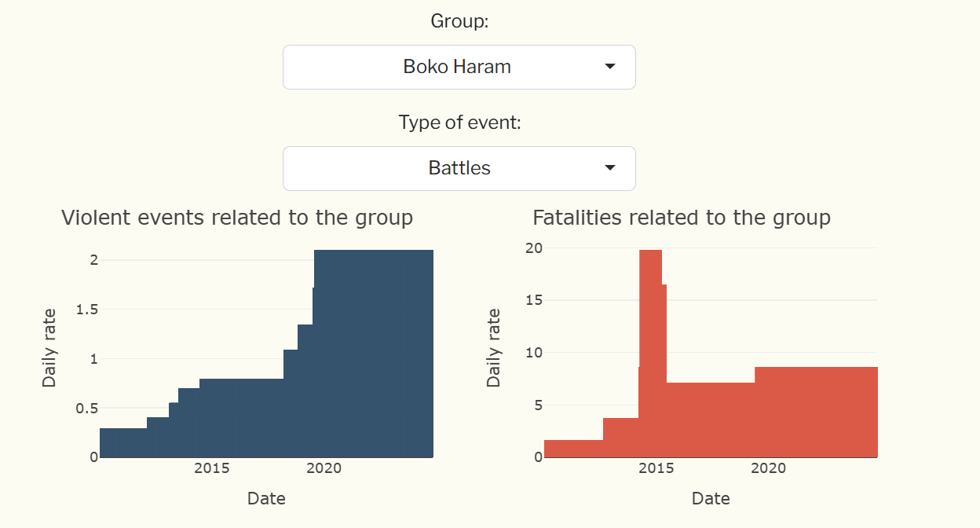
Task: Click the 2015 tick label on the fatalities chart
Action: (x=656, y=468)
